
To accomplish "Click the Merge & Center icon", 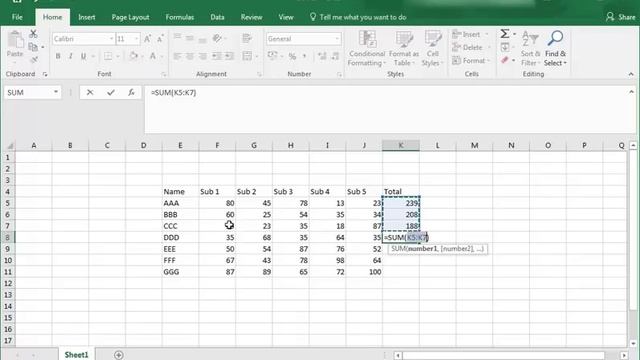I will [247, 56].
